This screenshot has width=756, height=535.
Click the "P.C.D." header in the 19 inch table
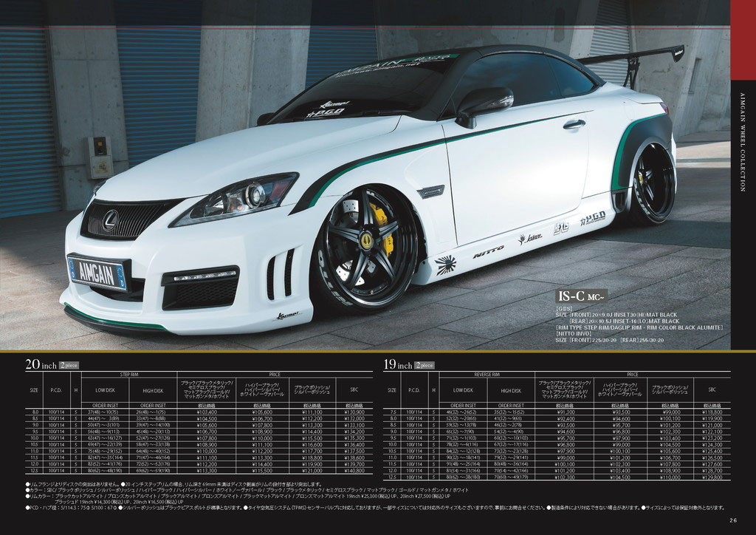(x=413, y=390)
